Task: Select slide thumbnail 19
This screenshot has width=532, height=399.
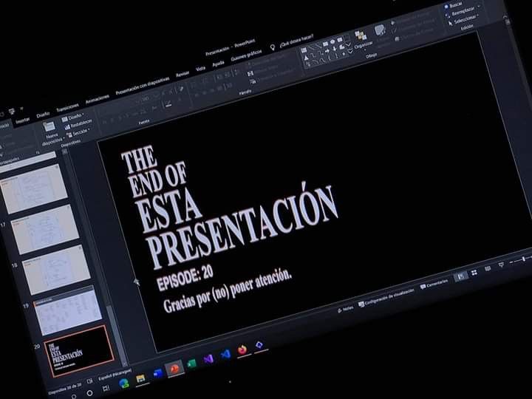Action: tap(67, 310)
